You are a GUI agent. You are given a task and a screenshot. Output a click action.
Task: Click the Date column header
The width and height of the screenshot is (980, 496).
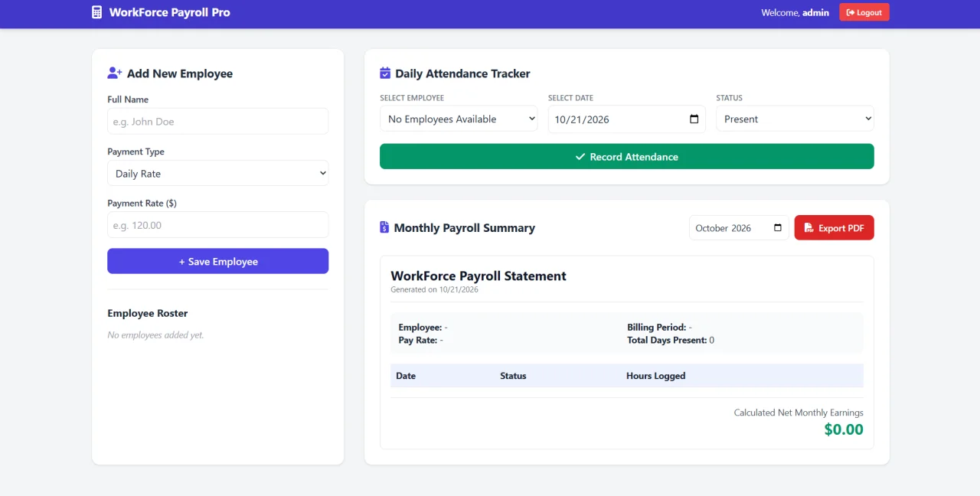[x=406, y=376]
